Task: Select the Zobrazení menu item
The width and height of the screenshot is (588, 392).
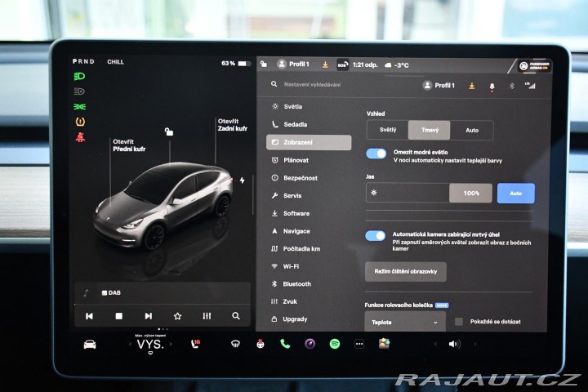Action: tap(309, 143)
